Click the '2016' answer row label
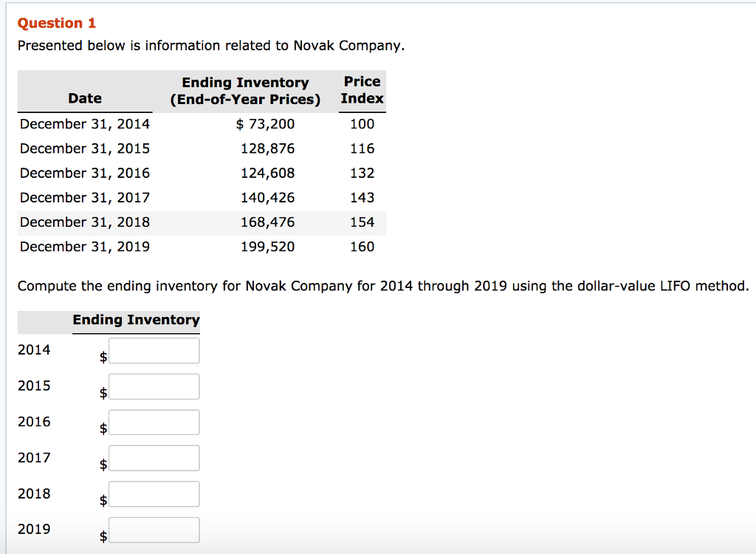The image size is (756, 554). pyautogui.click(x=34, y=422)
